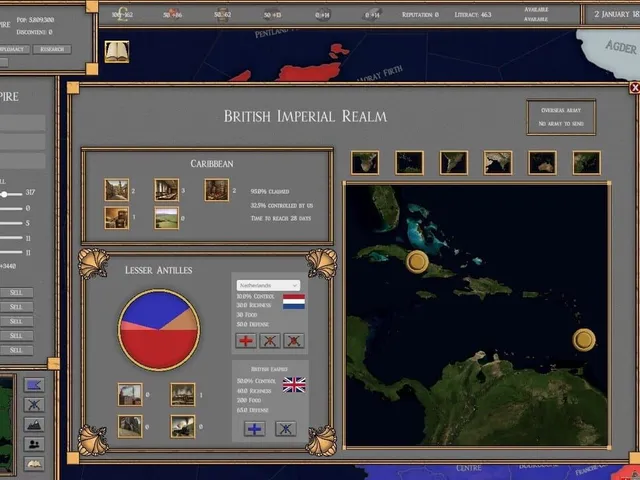
Task: Click the Lesser Antilles control pie chart
Action: (159, 330)
